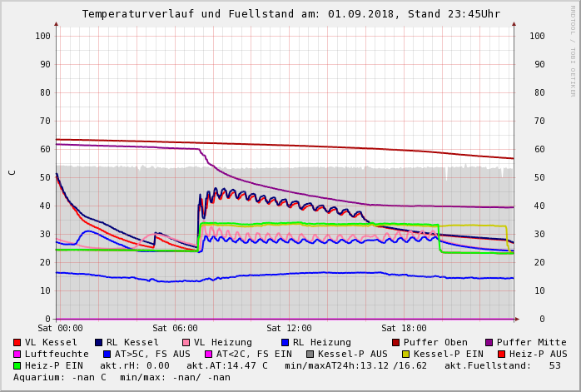581x392 pixels.
Task: Click the magenta Luftfeuchte legend swatch
Action: (17, 354)
